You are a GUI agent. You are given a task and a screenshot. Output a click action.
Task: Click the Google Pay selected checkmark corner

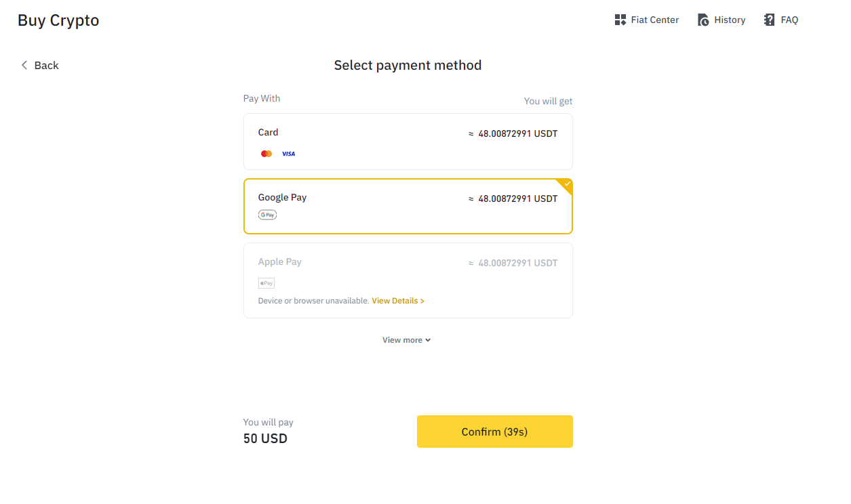coord(567,184)
